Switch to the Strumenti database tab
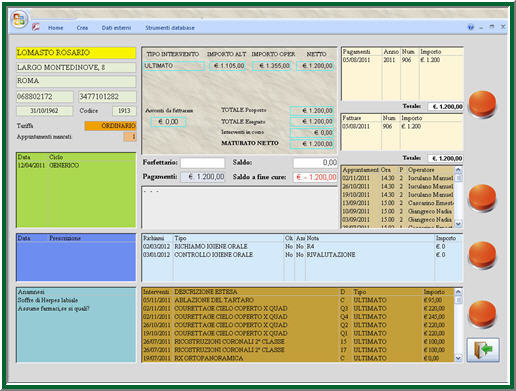The image size is (516, 391). click(x=170, y=28)
